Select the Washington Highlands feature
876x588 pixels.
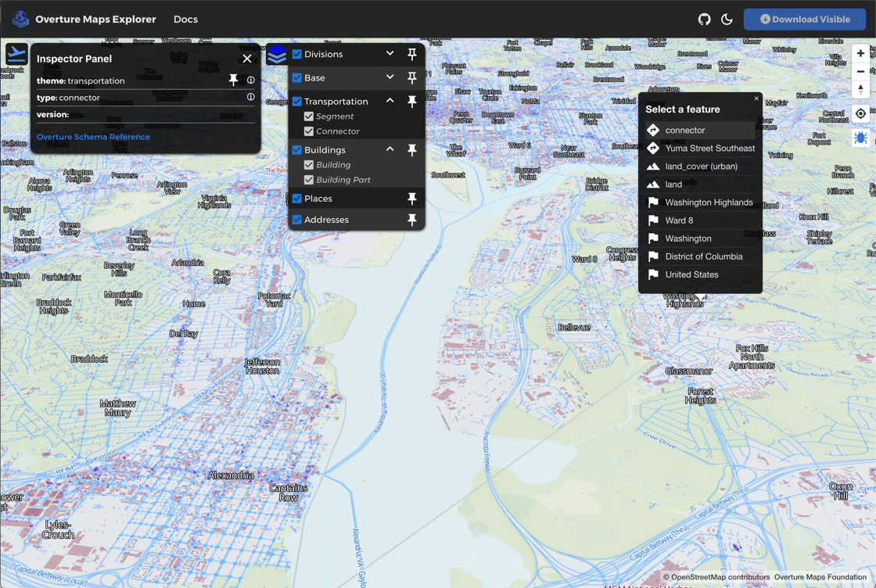point(700,203)
